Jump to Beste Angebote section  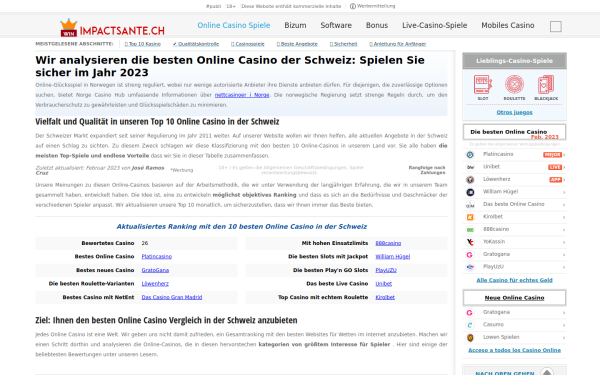point(297,44)
